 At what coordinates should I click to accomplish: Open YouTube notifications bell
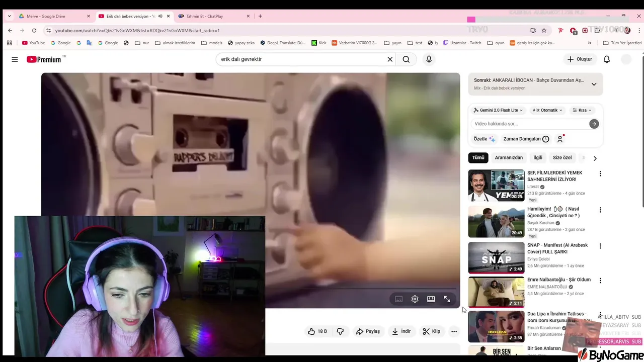click(x=607, y=59)
